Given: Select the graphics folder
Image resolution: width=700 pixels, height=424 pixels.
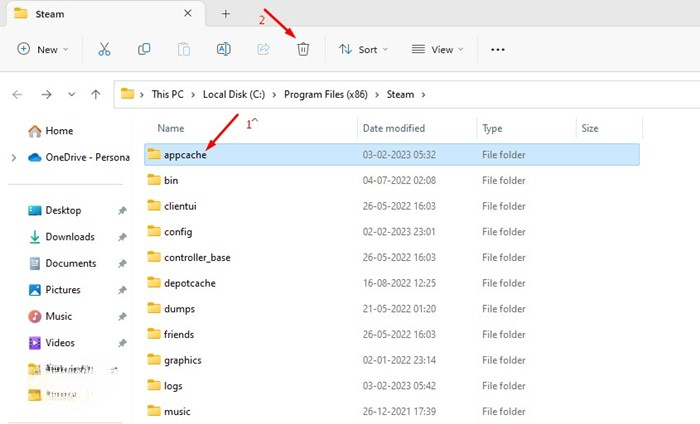Looking at the screenshot, I should click(x=392, y=360).
